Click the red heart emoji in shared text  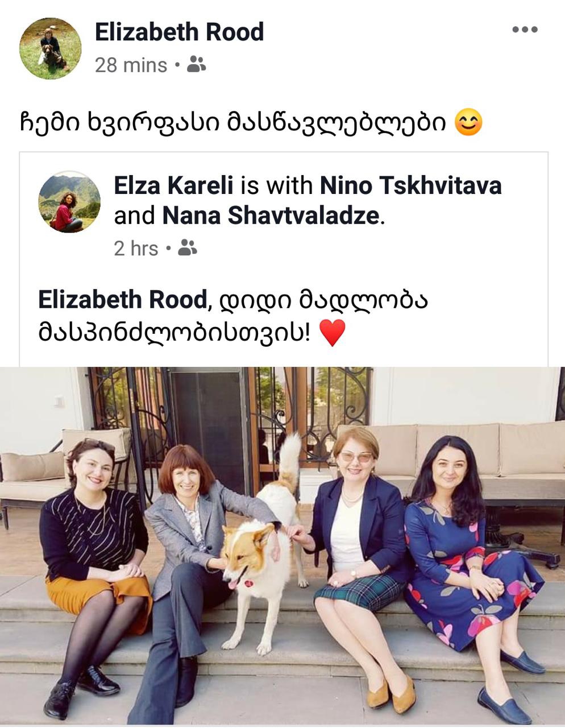333,333
